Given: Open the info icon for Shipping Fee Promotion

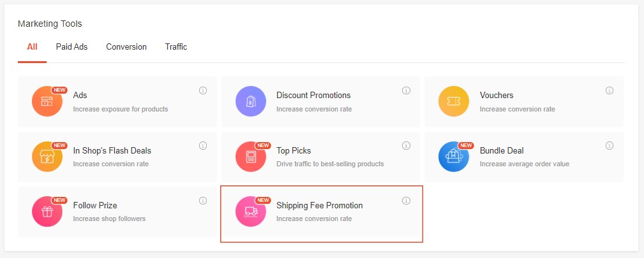Looking at the screenshot, I should [406, 201].
